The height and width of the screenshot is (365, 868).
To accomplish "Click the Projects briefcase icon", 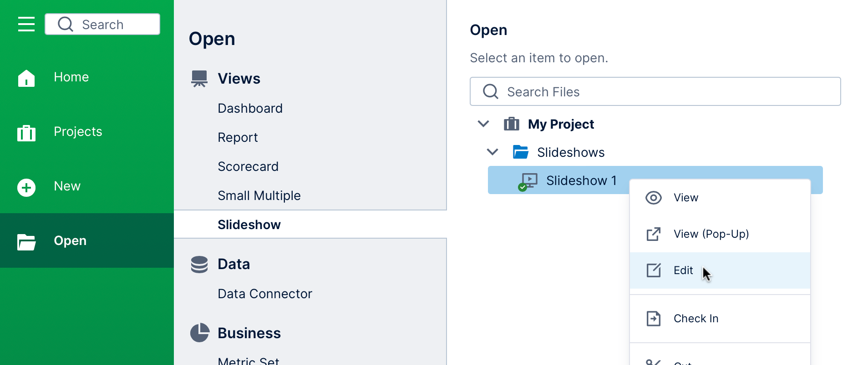I will 26,133.
